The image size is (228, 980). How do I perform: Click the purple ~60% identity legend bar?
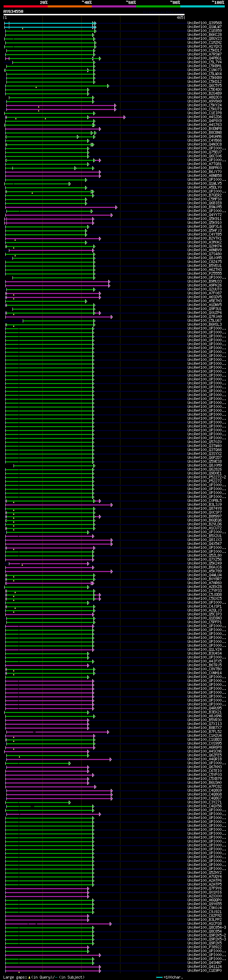tap(114, 6)
